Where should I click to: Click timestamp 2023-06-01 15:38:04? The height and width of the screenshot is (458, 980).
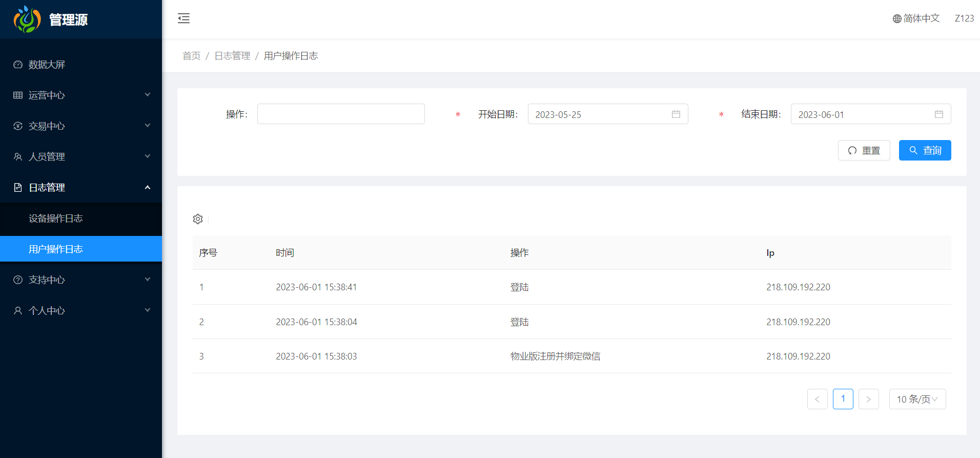click(316, 322)
